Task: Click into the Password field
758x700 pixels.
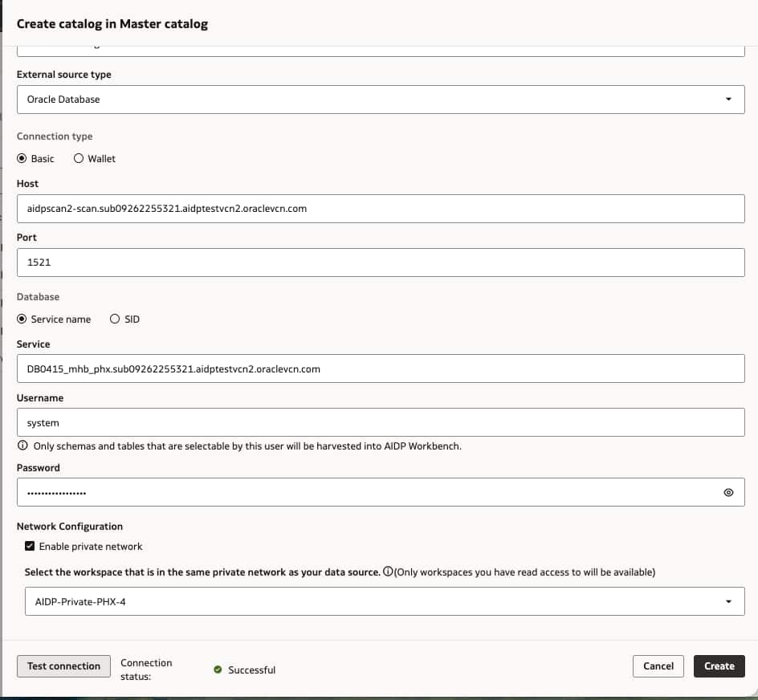Action: (x=361, y=493)
